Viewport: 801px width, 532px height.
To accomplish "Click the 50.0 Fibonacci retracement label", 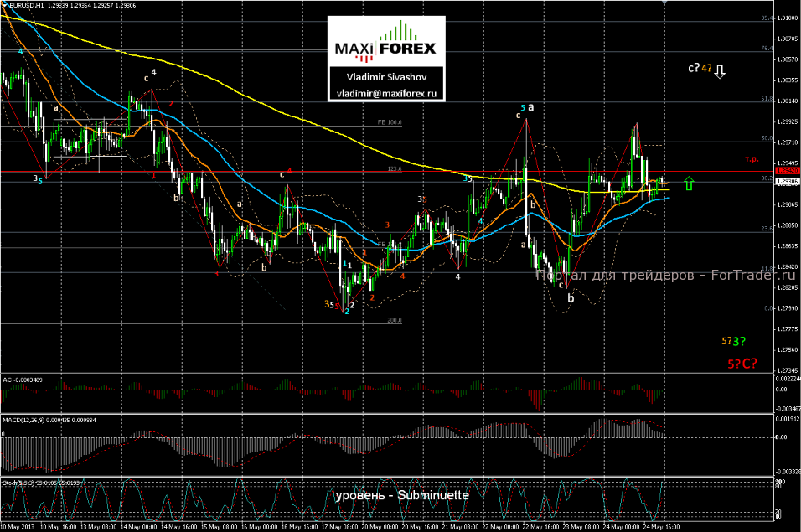I will (767, 138).
